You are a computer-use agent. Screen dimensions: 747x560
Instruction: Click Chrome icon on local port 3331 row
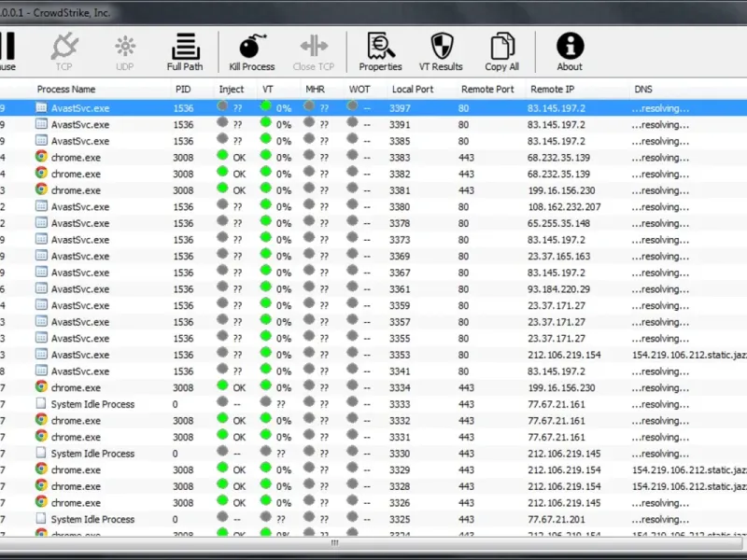click(x=41, y=436)
